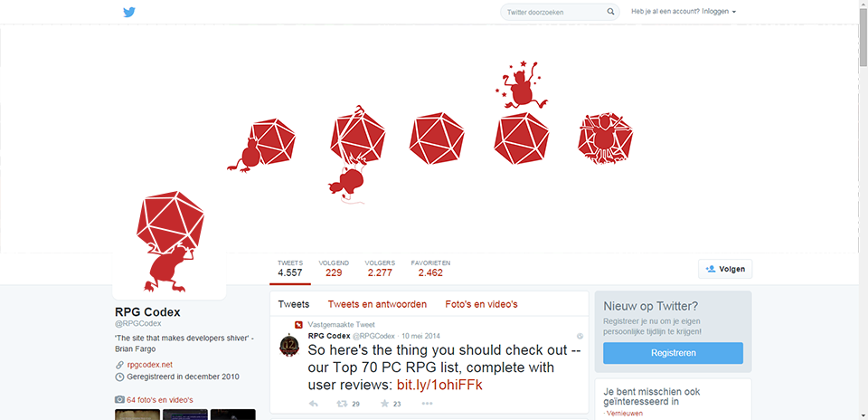Click the retweet icon with 29
This screenshot has height=420, width=868.
tap(344, 404)
